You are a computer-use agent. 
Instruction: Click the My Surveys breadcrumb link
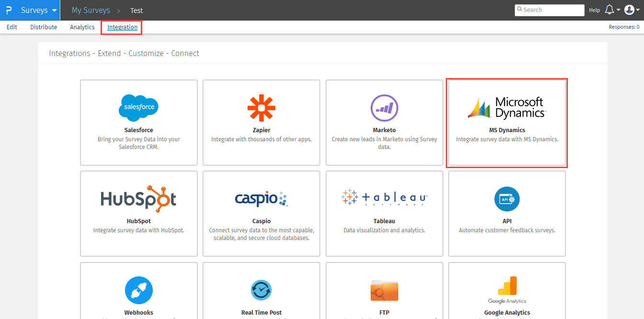tap(90, 10)
